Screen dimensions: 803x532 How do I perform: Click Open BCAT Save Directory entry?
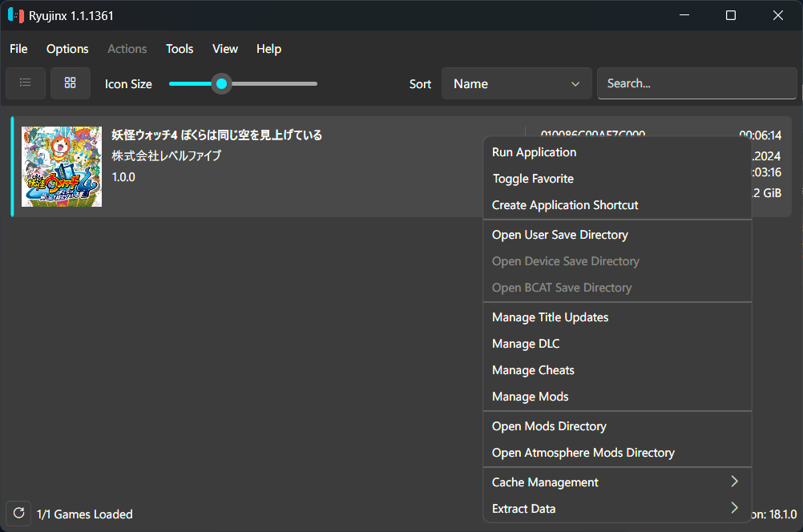click(617, 288)
